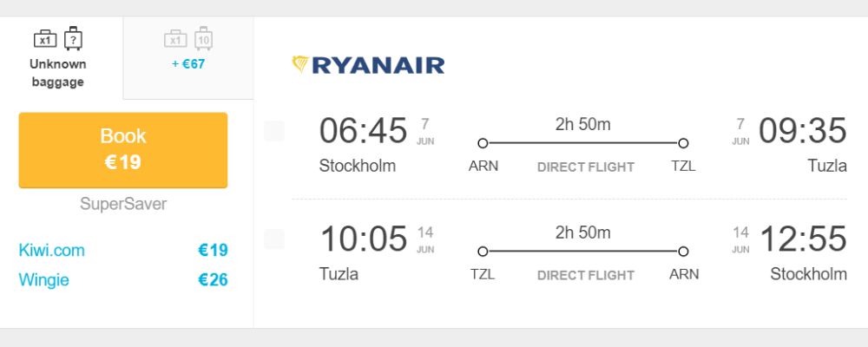868x347 pixels.
Task: Click the TZL arrival dot on outbound route
Action: click(683, 143)
